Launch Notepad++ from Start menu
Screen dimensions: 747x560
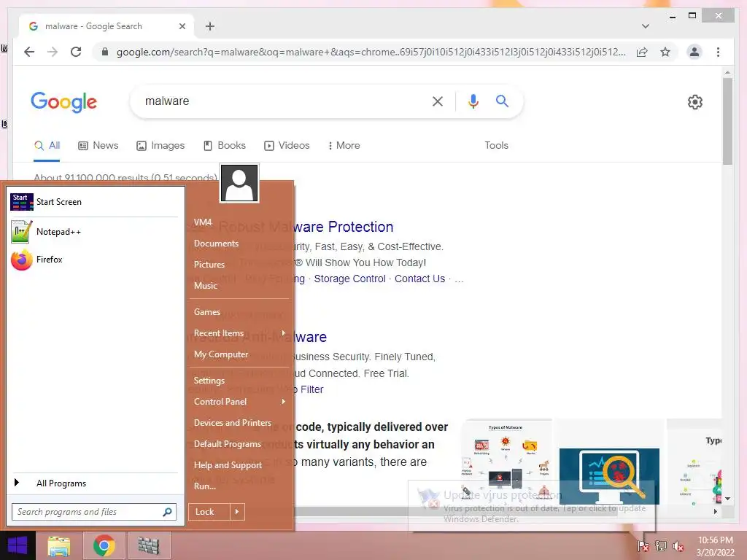[x=96, y=232]
